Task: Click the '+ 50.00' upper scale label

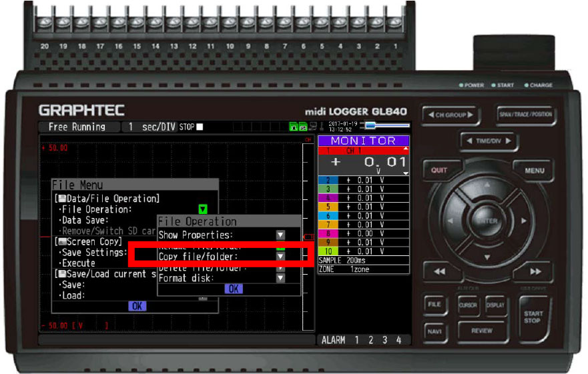Action: pos(55,147)
